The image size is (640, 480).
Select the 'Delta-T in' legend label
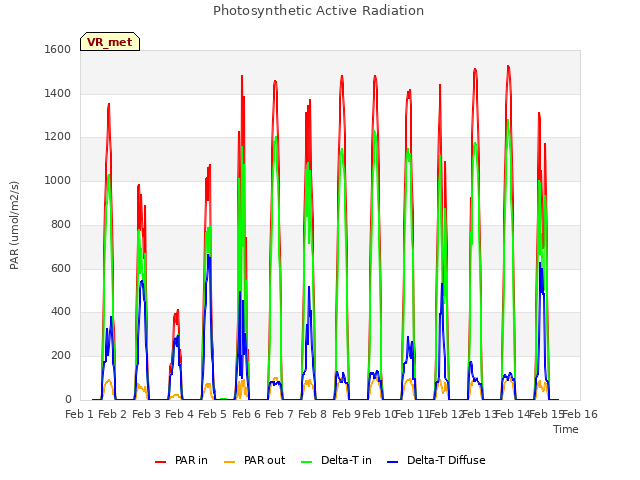coord(346,460)
